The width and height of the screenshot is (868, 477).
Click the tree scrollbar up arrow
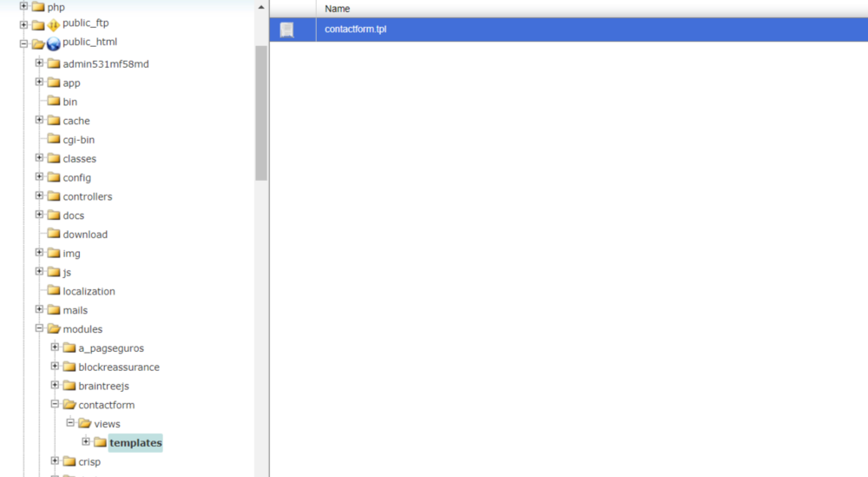(261, 7)
